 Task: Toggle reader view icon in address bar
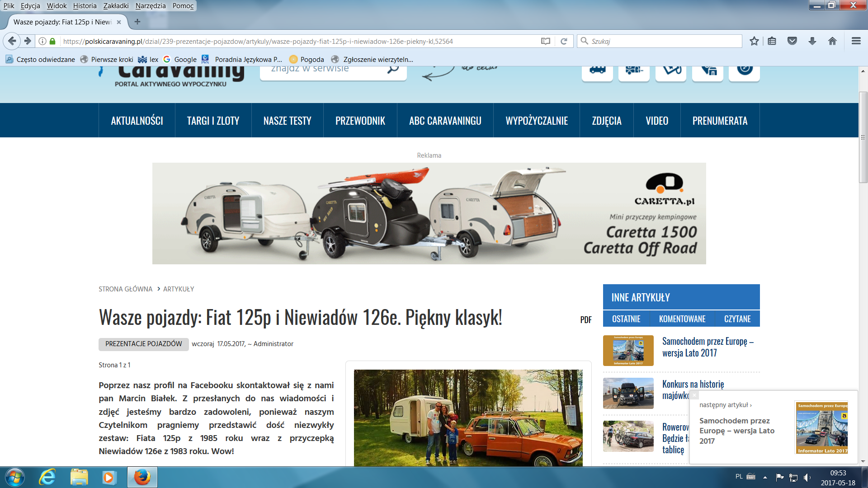click(546, 41)
